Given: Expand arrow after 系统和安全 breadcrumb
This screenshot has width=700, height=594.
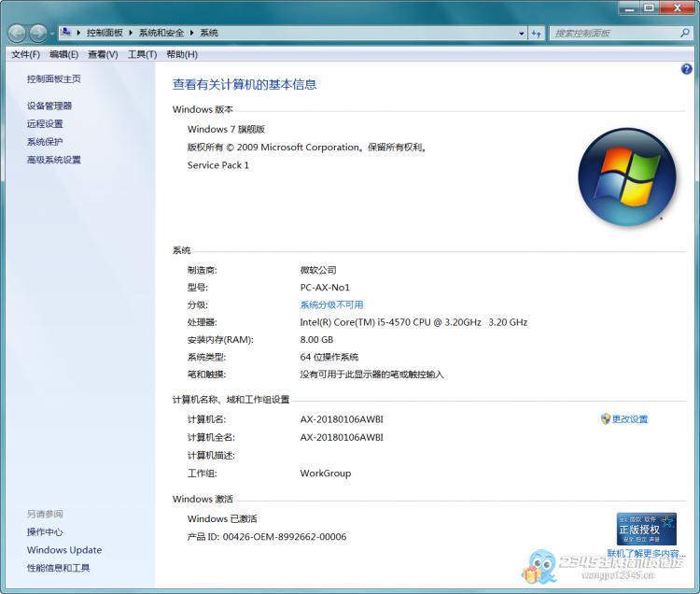Looking at the screenshot, I should click(192, 33).
